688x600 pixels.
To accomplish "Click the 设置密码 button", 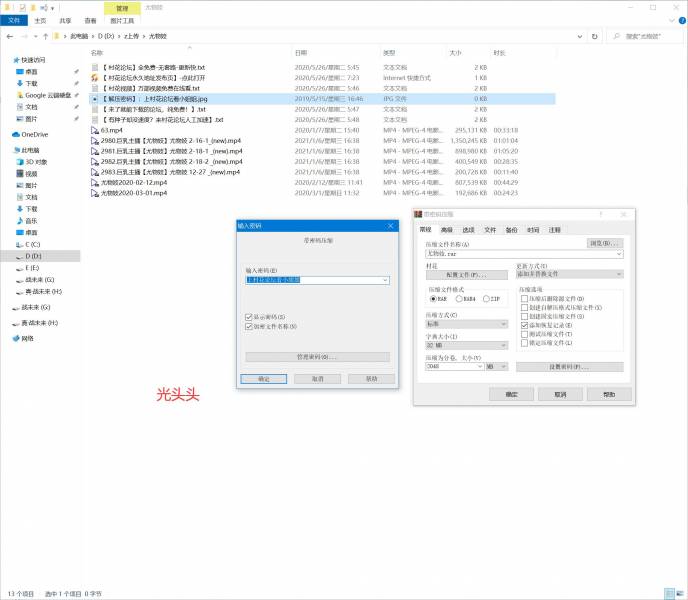I will pyautogui.click(x=570, y=367).
